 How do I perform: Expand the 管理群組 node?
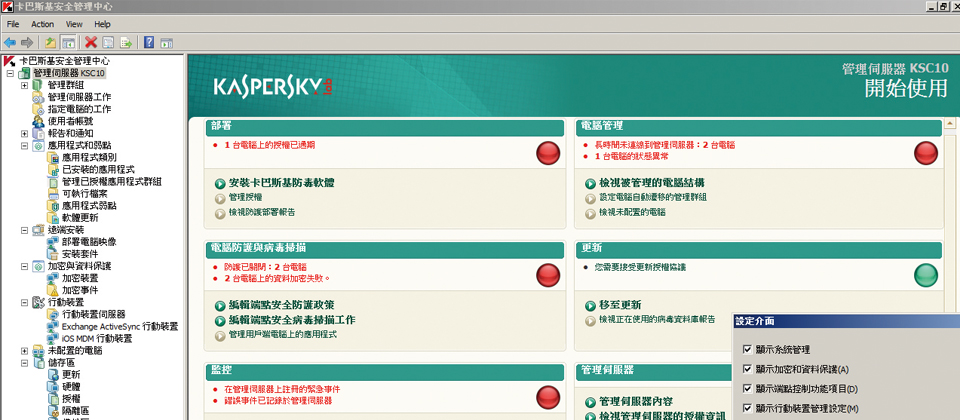[24, 85]
